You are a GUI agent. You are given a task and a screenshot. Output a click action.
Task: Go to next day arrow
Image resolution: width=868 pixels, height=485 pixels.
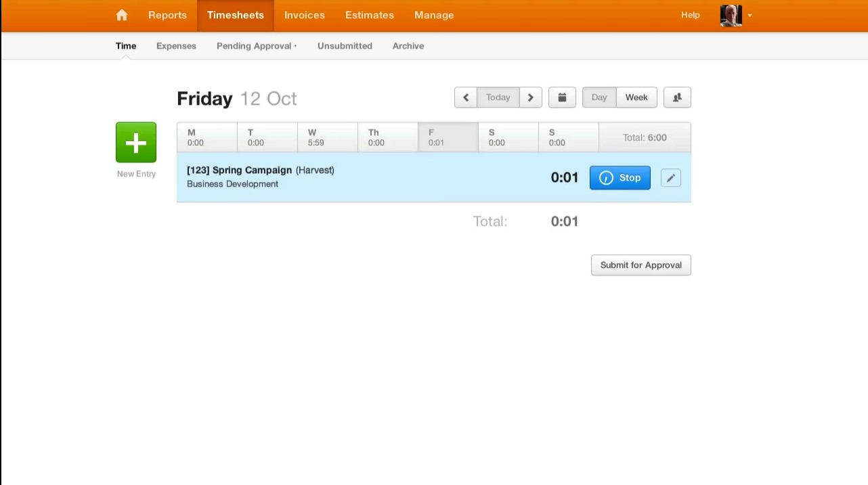(x=531, y=97)
